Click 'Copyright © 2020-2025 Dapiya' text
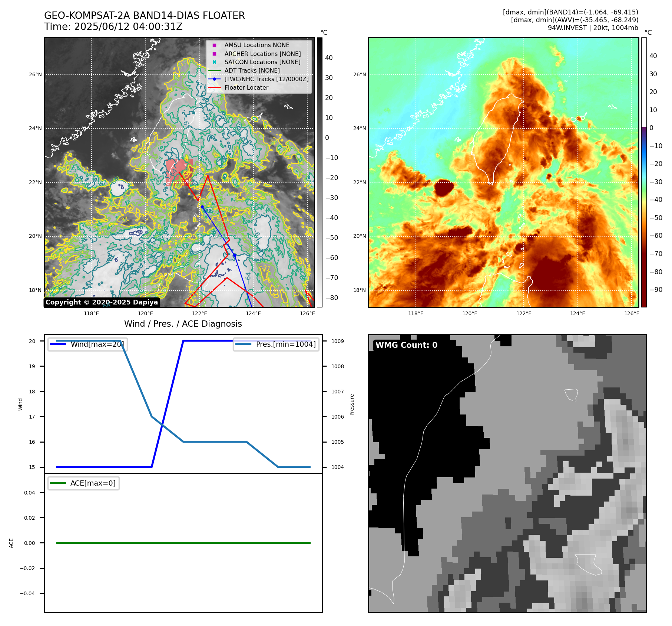Screen dimensions: 672x626 (x=102, y=302)
